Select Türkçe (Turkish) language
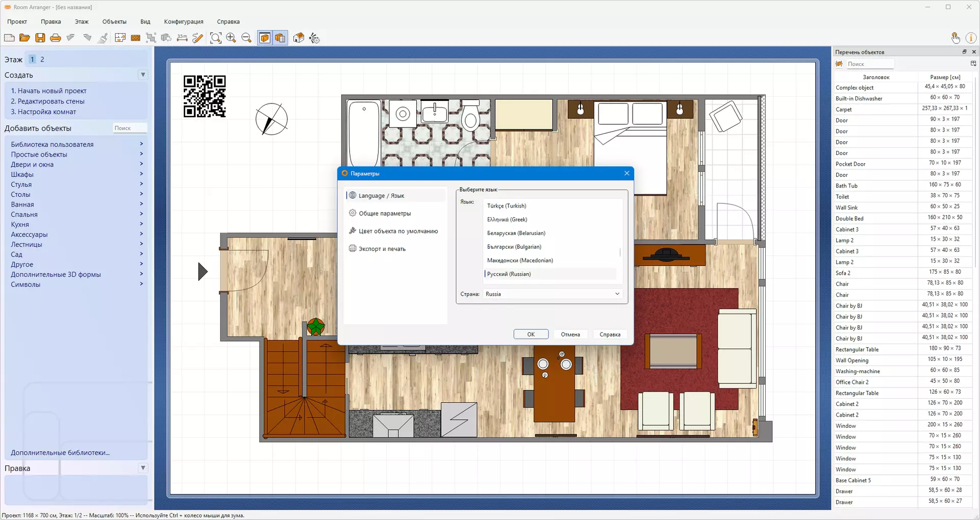 [550, 206]
